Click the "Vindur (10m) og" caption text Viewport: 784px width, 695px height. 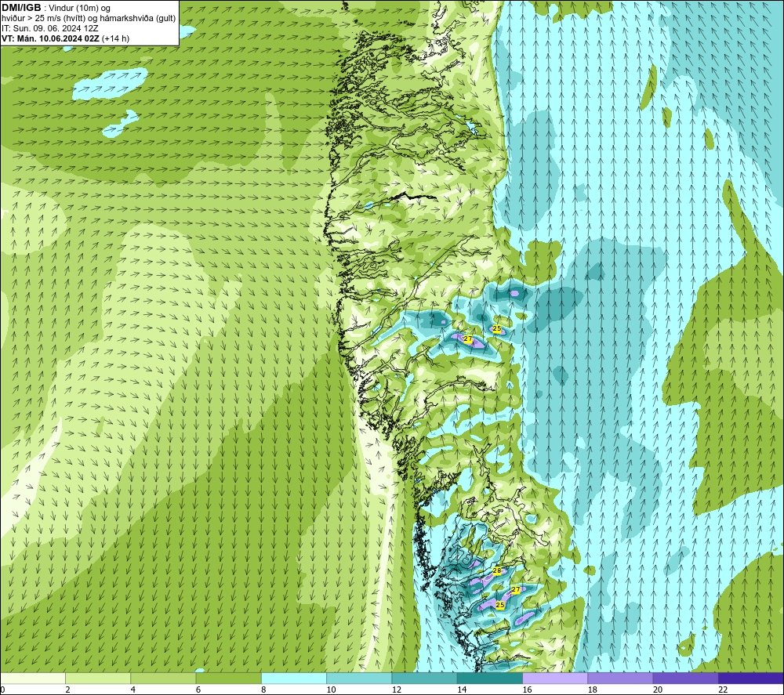coord(79,9)
